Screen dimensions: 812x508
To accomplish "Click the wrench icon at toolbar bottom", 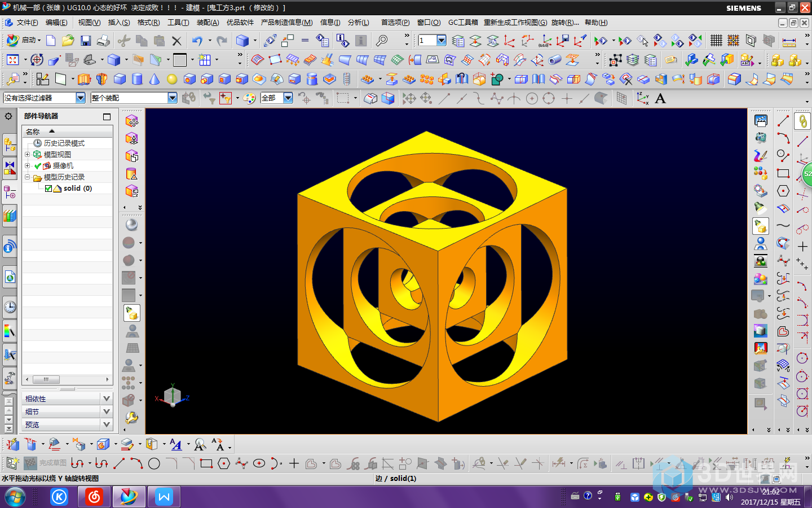I will tap(131, 418).
